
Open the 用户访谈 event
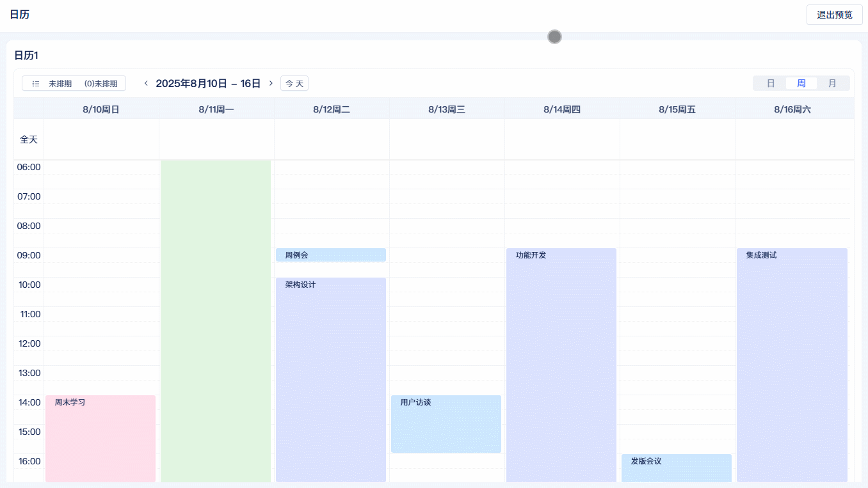click(x=446, y=424)
